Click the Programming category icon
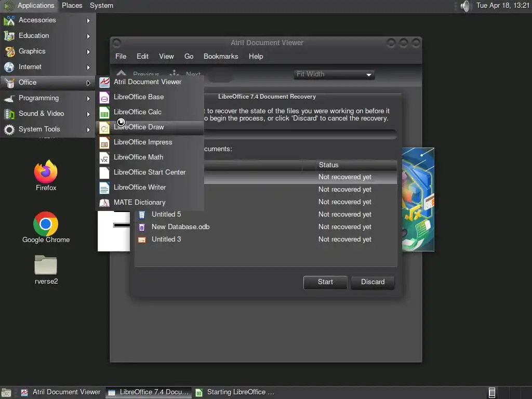The width and height of the screenshot is (532, 399). point(9,98)
